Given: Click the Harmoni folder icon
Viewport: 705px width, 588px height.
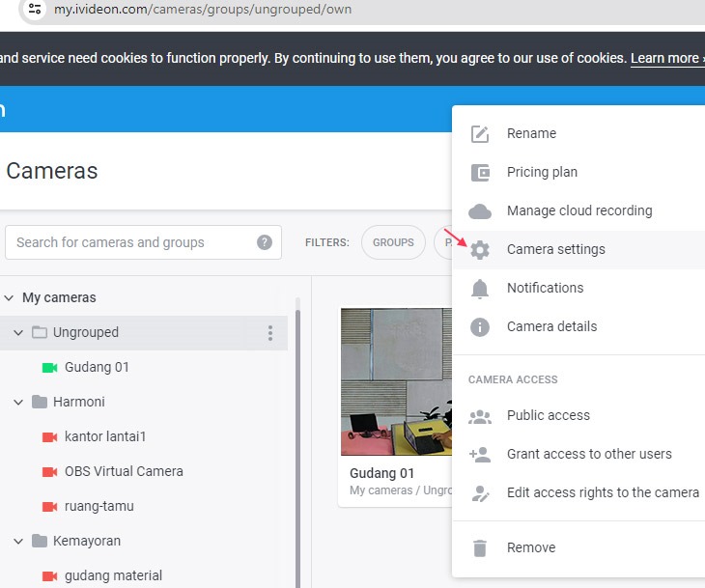Looking at the screenshot, I should (40, 402).
